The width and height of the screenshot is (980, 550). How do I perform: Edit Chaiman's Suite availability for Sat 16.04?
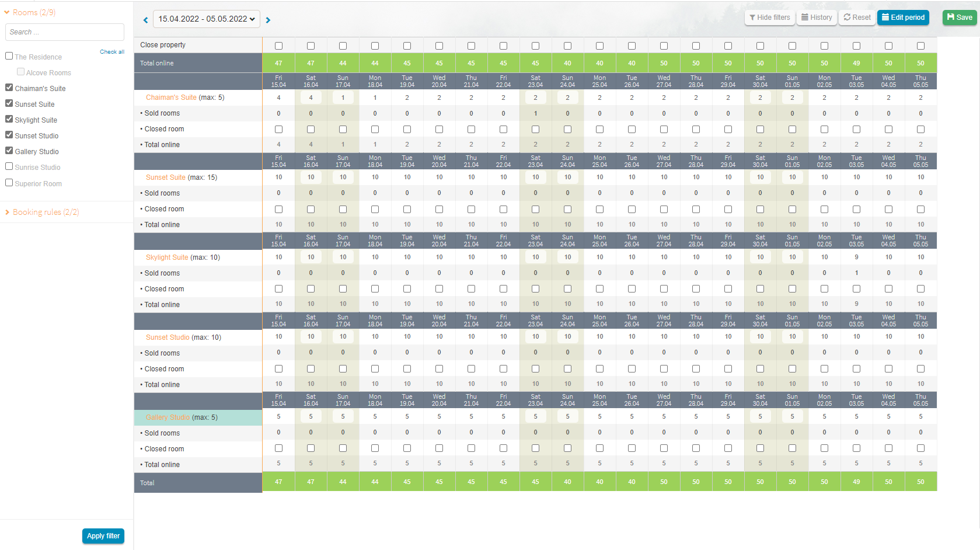click(x=311, y=98)
